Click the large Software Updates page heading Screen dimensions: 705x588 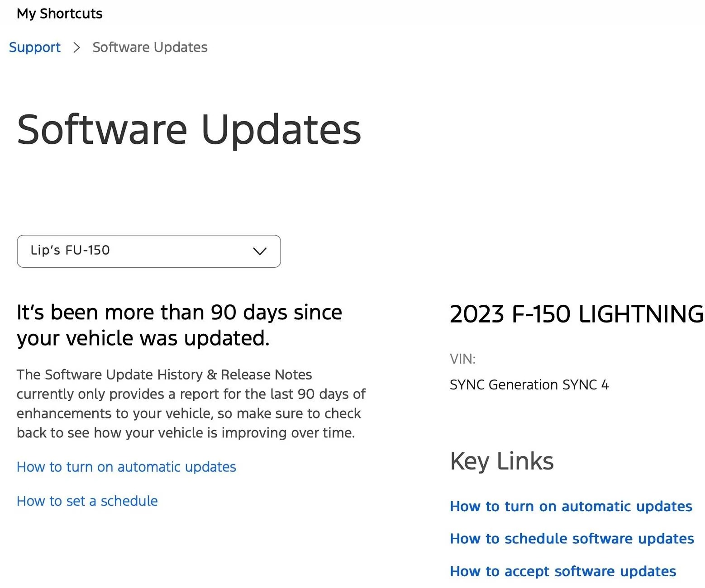189,129
